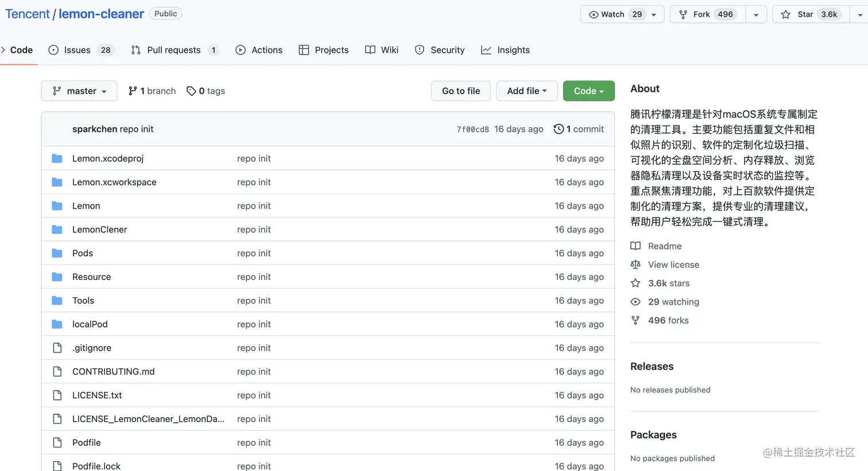Click the sparkchen repo init commit message
The height and width of the screenshot is (471, 868).
[x=137, y=129]
